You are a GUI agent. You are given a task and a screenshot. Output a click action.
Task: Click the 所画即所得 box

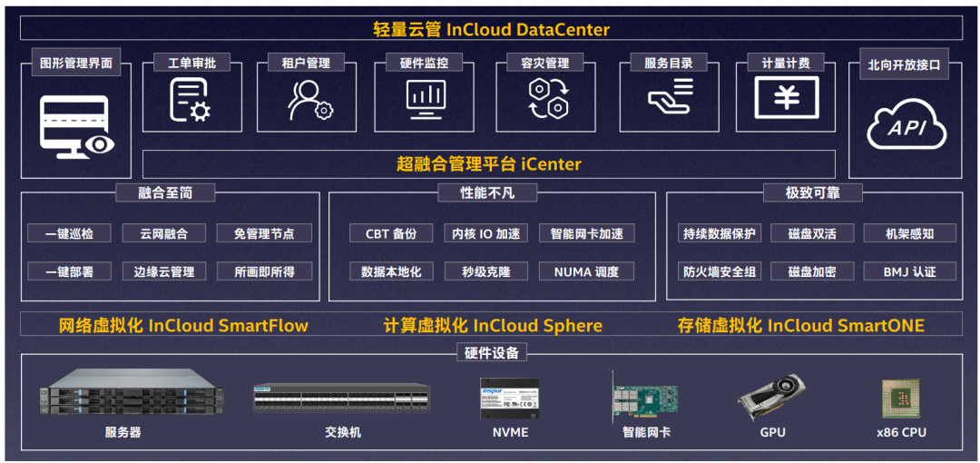point(264,271)
